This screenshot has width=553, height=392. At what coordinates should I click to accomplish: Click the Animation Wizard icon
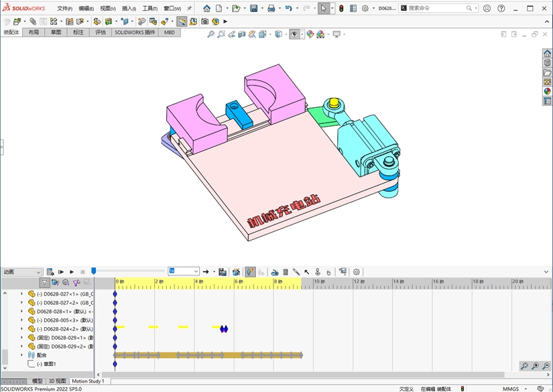click(x=236, y=272)
